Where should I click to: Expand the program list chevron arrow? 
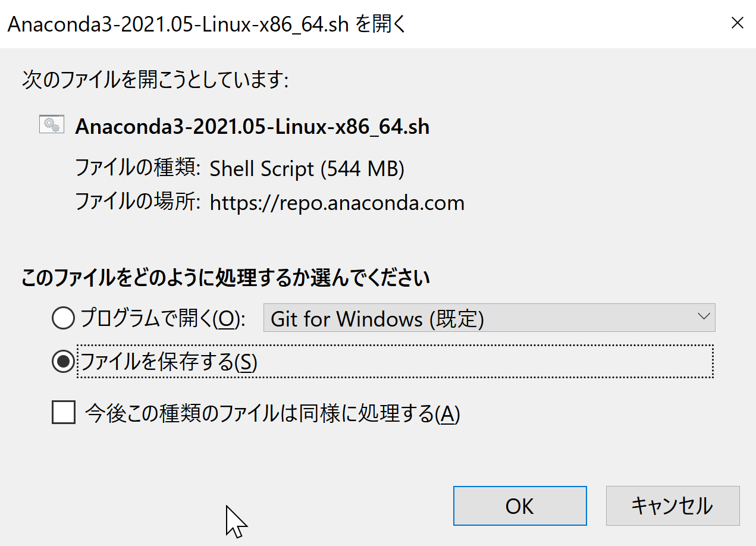tap(703, 317)
